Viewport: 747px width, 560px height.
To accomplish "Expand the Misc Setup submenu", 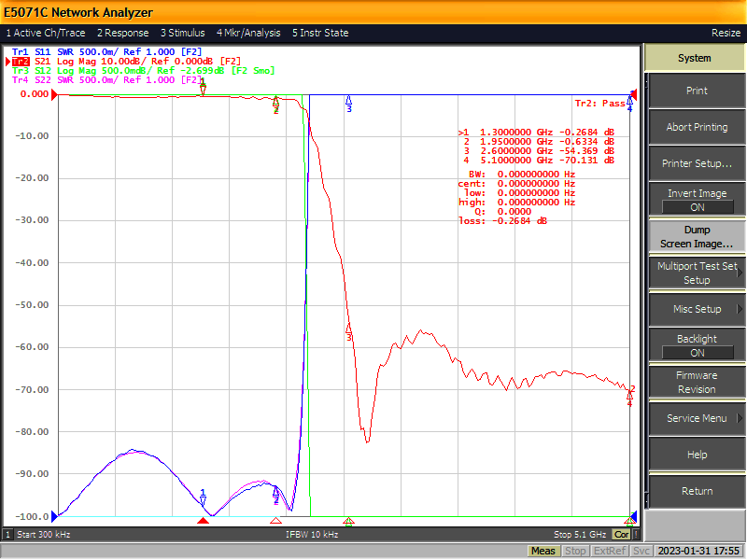I will (x=697, y=309).
